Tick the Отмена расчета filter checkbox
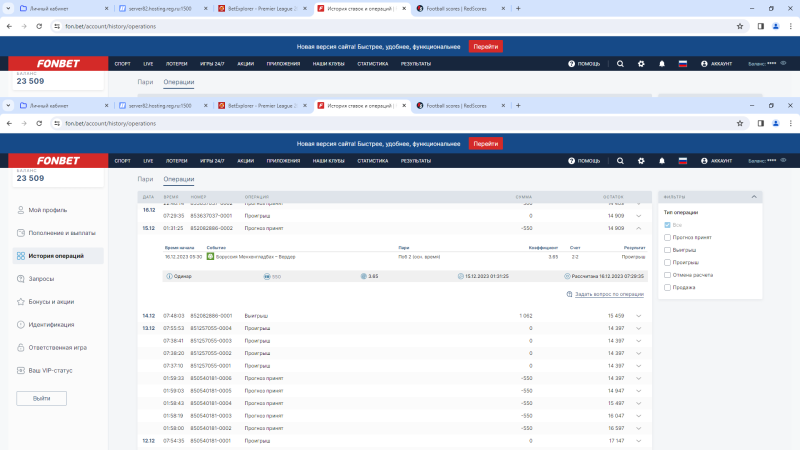 (x=667, y=274)
